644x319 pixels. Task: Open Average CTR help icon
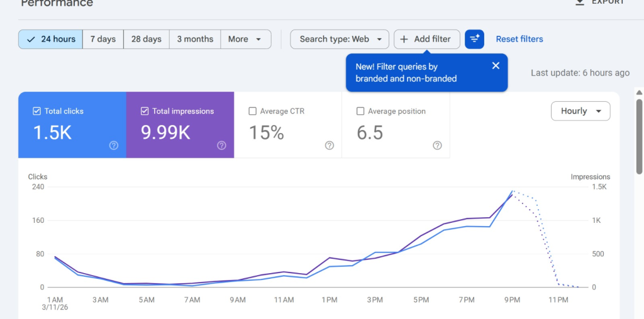[330, 145]
